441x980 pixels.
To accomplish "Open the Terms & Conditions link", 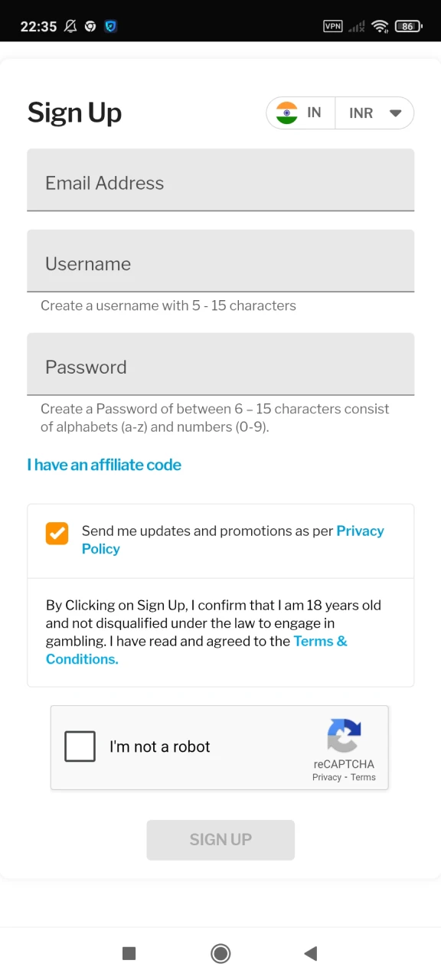I will point(197,650).
